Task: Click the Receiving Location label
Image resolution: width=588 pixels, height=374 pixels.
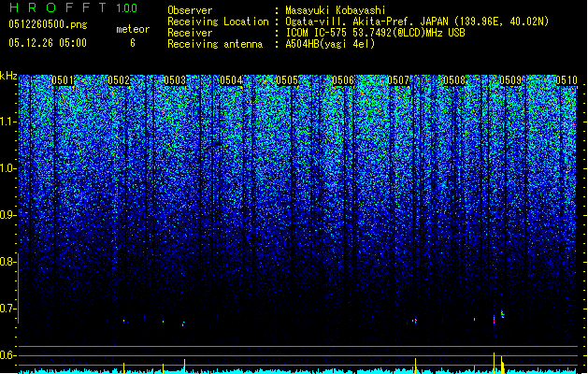Action: click(218, 22)
